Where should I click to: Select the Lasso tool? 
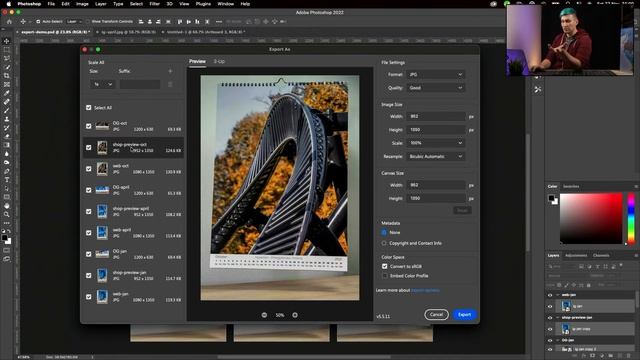(x=7, y=58)
